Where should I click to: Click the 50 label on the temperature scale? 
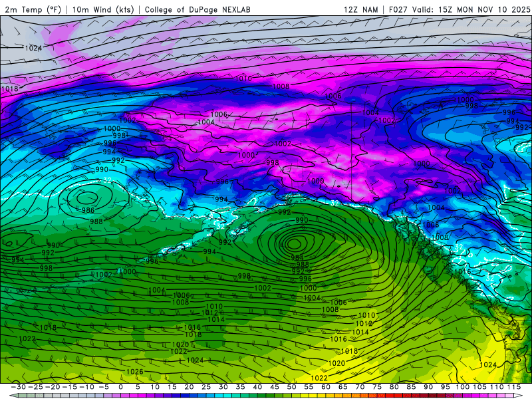point(291,387)
